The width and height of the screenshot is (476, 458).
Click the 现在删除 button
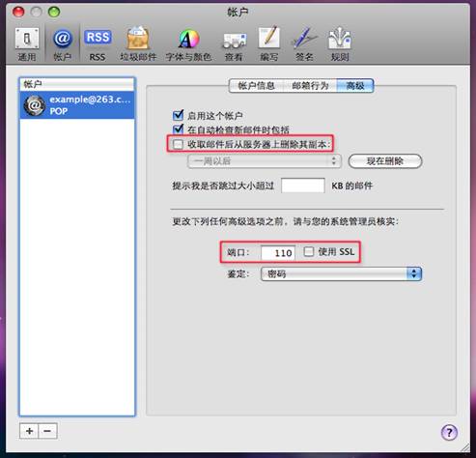coord(385,161)
